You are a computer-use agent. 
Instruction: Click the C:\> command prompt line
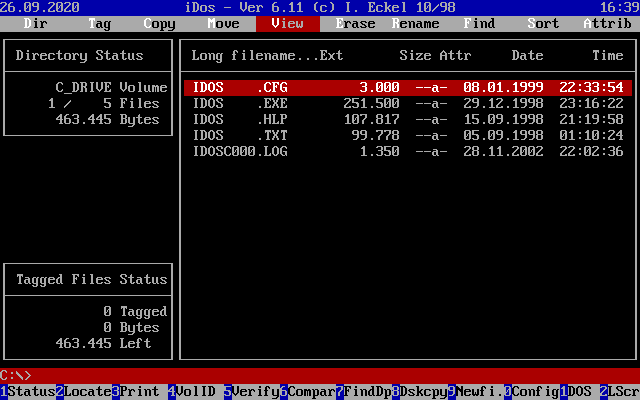(x=320, y=376)
